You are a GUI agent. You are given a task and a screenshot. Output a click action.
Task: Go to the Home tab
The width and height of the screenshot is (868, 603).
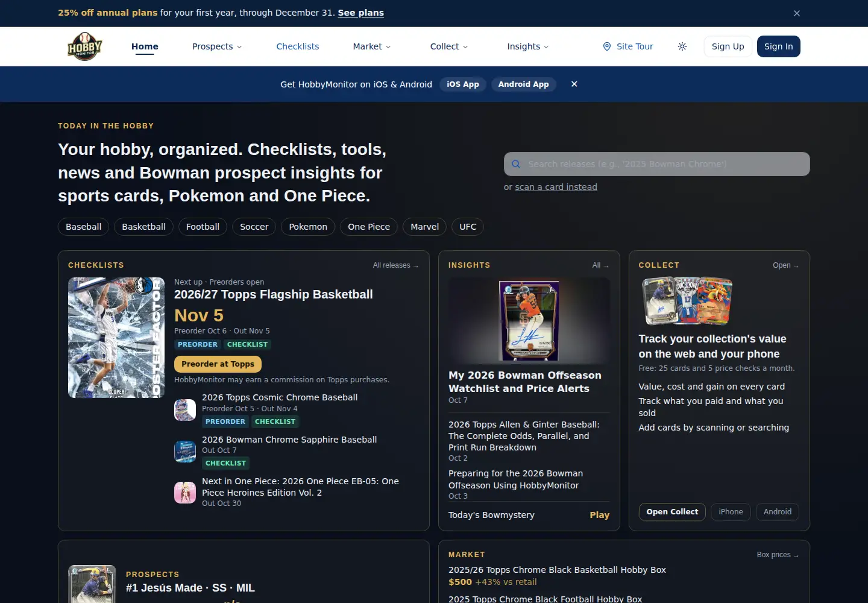click(x=145, y=46)
